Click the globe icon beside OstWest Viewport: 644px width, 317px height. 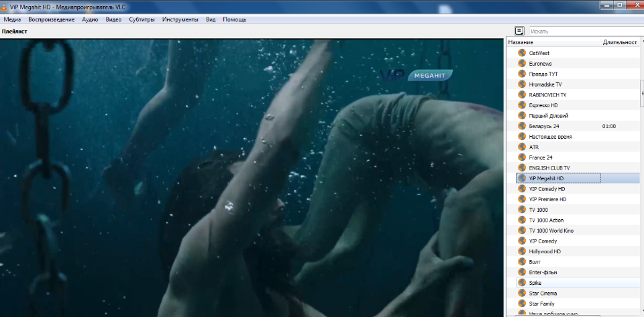[x=522, y=53]
